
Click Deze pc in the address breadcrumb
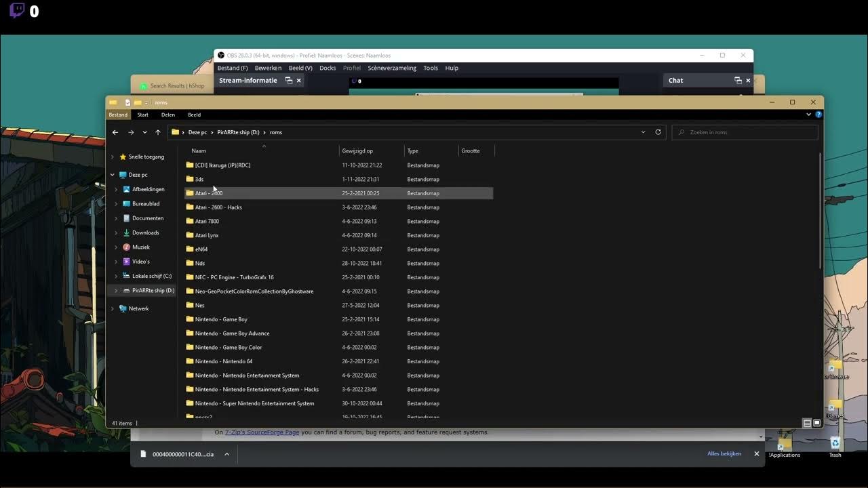click(197, 132)
